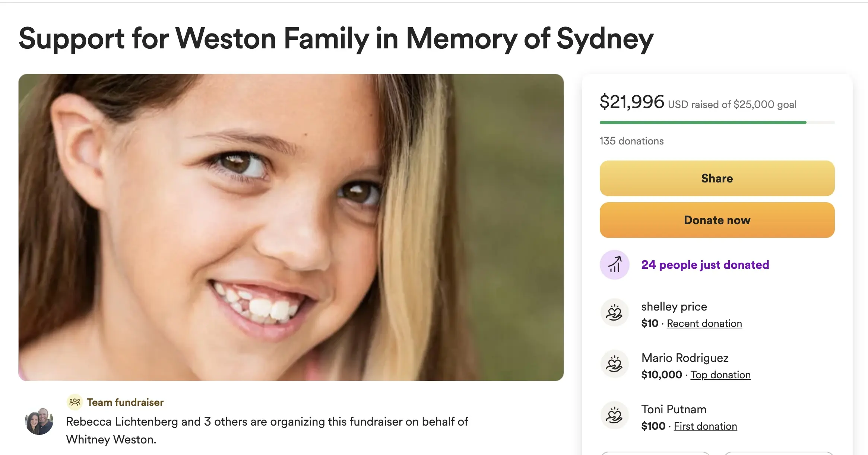Click the Team fundraiser label
The width and height of the screenshot is (868, 455).
click(125, 402)
